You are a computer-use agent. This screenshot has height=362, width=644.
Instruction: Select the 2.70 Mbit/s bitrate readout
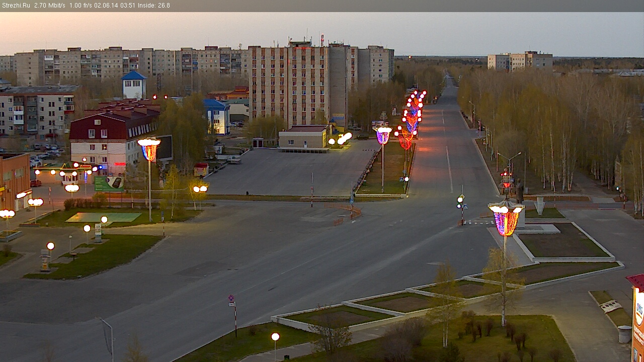pos(50,6)
